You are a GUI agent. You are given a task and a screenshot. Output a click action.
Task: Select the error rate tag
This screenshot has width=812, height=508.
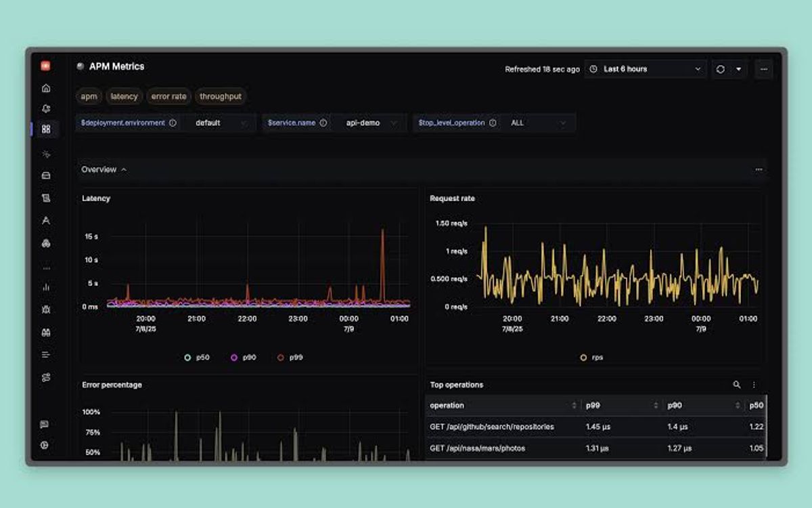(168, 96)
